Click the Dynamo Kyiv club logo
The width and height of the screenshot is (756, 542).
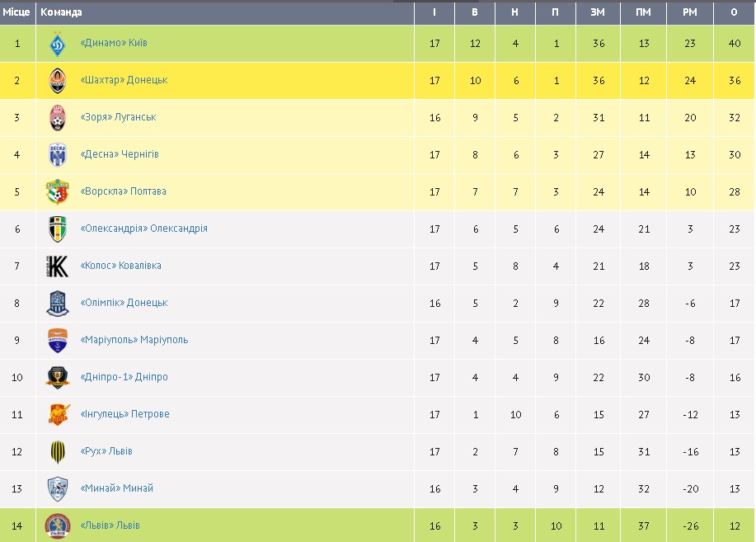click(x=58, y=43)
